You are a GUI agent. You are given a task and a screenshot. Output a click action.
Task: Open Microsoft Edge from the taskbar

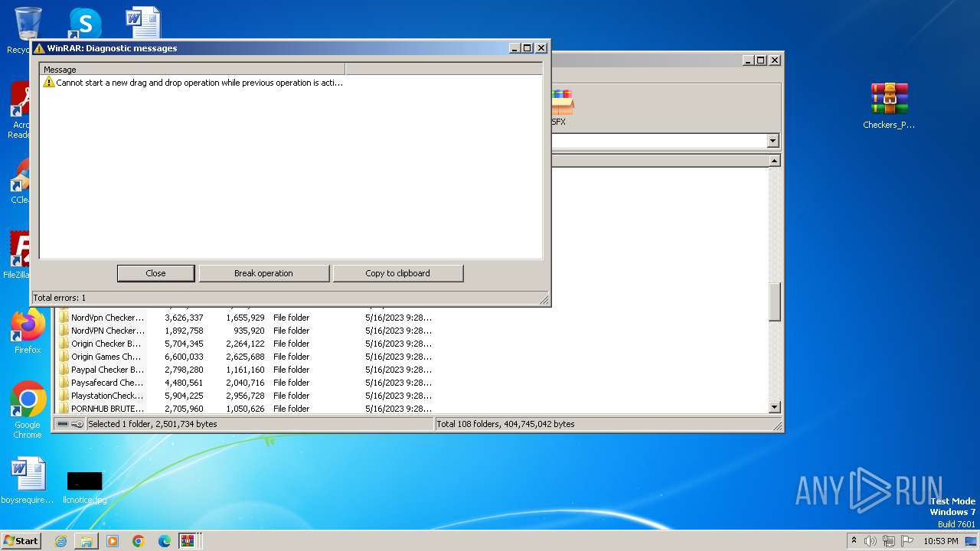pyautogui.click(x=164, y=541)
